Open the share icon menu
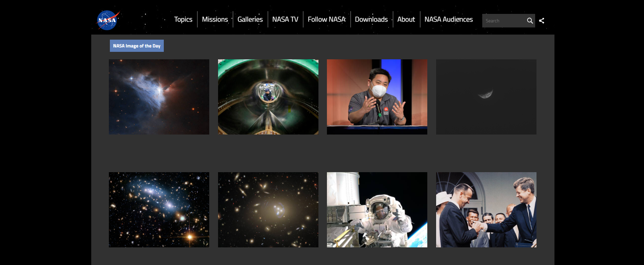This screenshot has height=265, width=644. click(542, 21)
